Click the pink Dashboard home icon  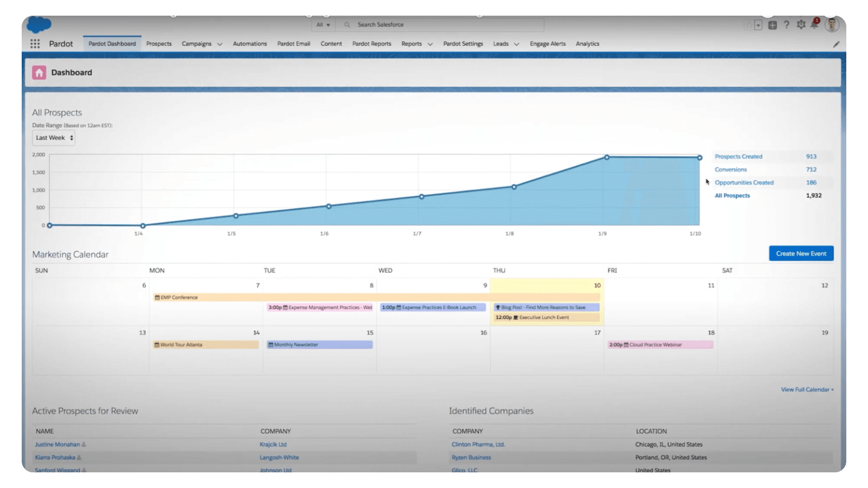coord(39,73)
